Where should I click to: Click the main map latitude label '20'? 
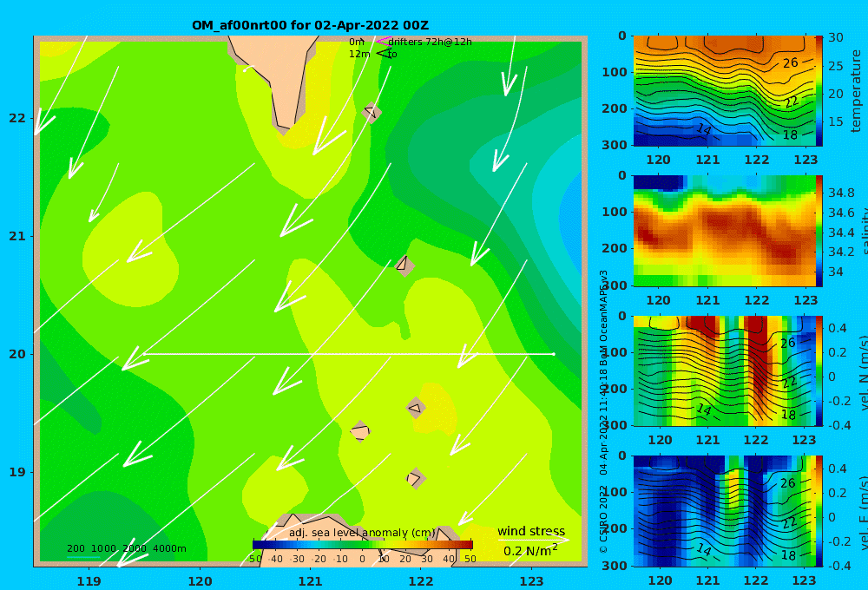(x=17, y=354)
